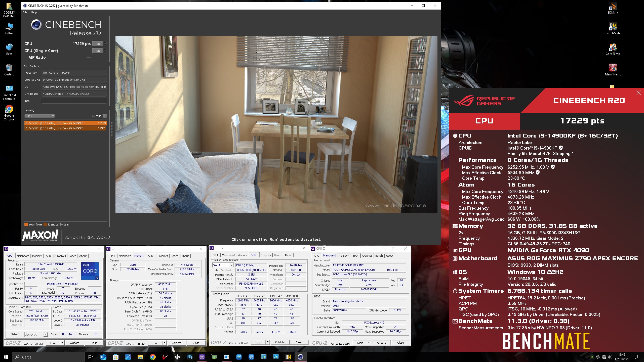Screen dimensions: 644x362
Task: Open Tools dropdown arrow in CPU-Z SPD window
Action: click(267, 342)
